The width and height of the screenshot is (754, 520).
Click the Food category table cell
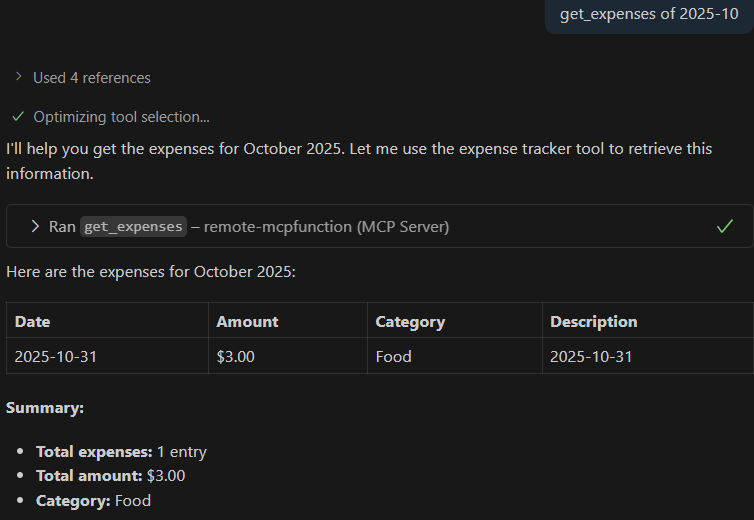click(x=393, y=356)
